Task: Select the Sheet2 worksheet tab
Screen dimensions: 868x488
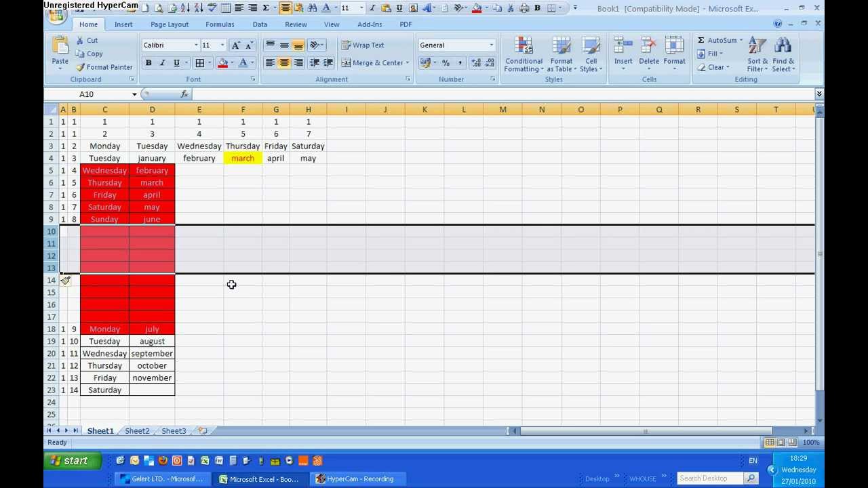Action: pos(137,431)
